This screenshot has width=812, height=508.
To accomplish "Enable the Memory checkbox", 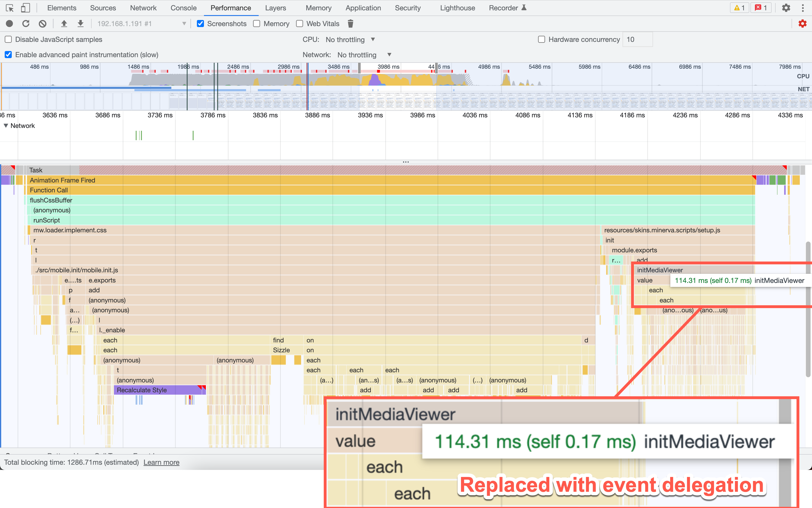I will (x=257, y=24).
